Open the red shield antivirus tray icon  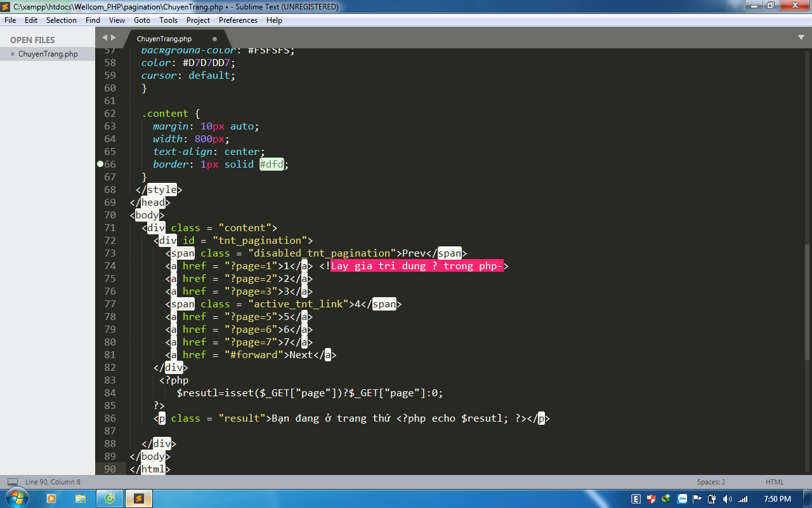651,499
